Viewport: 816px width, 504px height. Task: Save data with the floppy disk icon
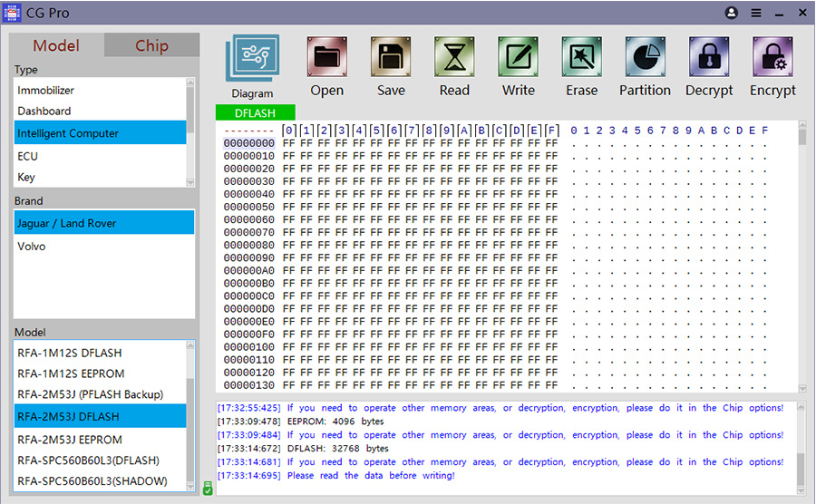point(391,58)
